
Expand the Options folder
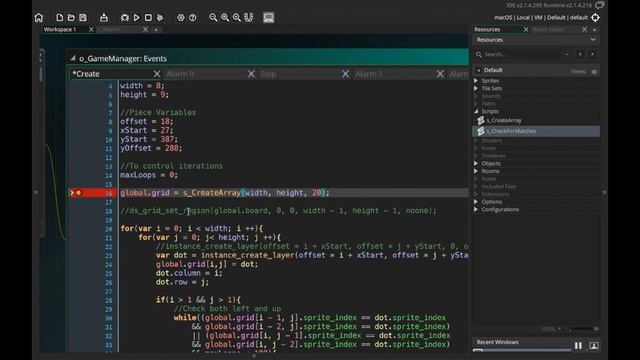click(476, 202)
